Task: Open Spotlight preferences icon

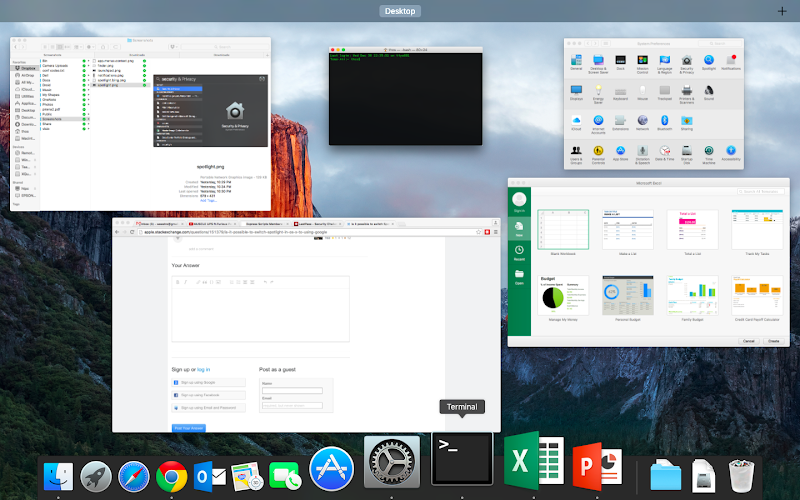Action: (709, 63)
